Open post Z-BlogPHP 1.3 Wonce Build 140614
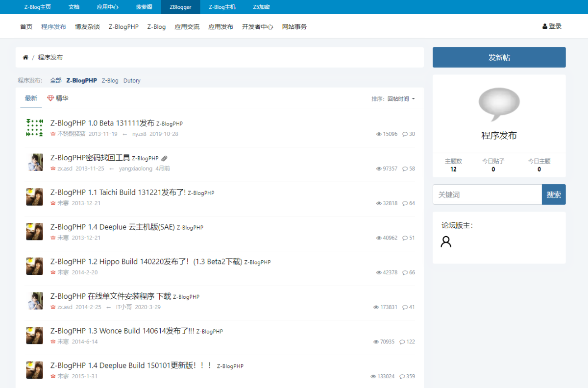The height and width of the screenshot is (388, 588). coord(122,331)
